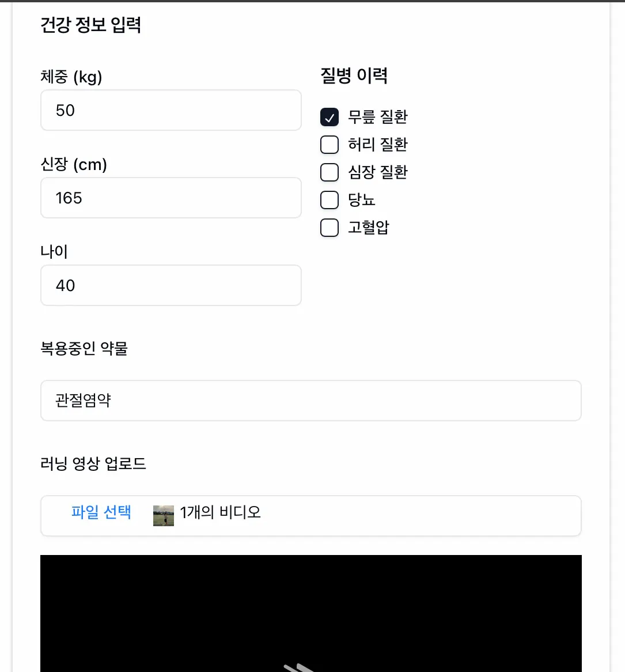Click the 신장 (cm) field label
This screenshot has width=625, height=672.
(74, 164)
